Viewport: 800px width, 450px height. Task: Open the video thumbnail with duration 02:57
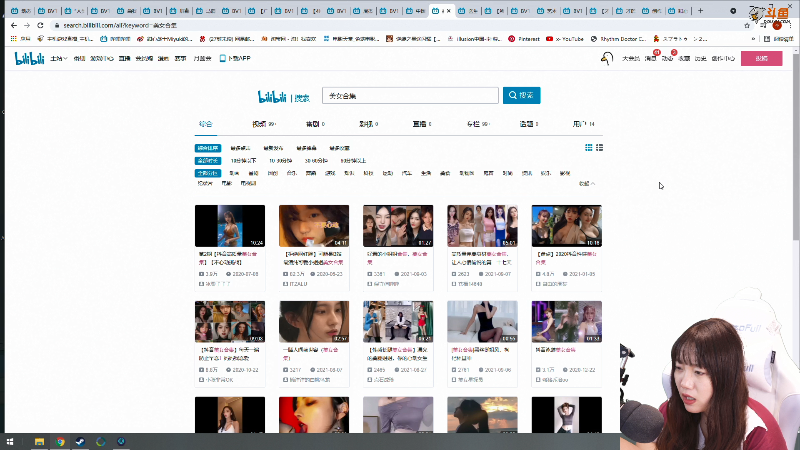[x=314, y=321]
